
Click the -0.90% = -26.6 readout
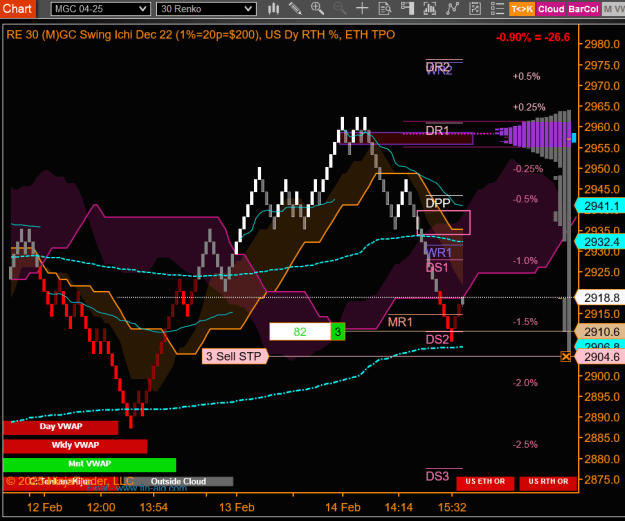pyautogui.click(x=533, y=37)
